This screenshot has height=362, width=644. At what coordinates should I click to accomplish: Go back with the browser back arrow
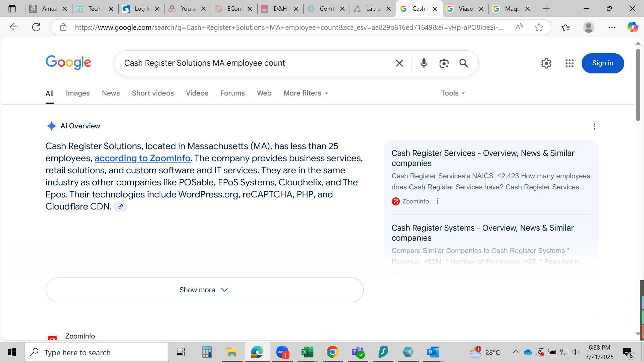pos(14,27)
